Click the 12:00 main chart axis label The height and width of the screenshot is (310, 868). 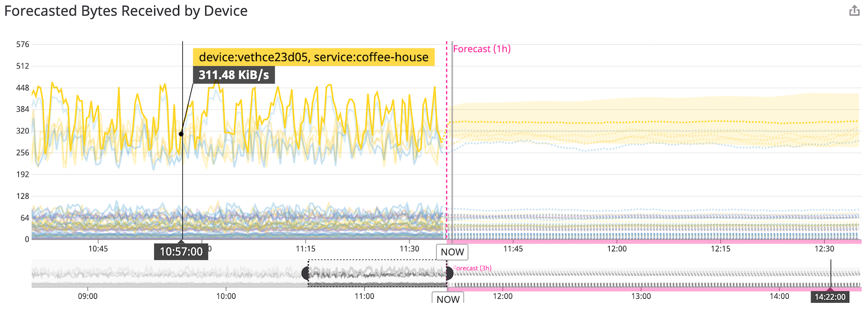coord(617,249)
